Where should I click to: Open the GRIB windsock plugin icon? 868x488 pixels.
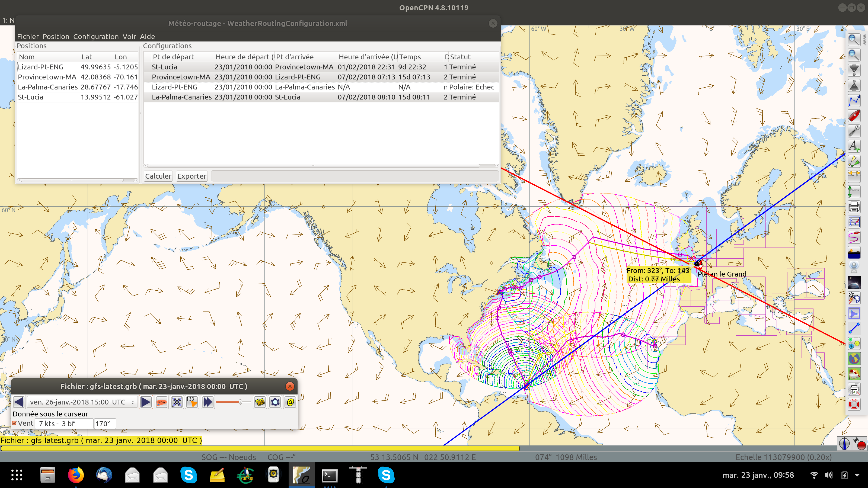point(854,374)
